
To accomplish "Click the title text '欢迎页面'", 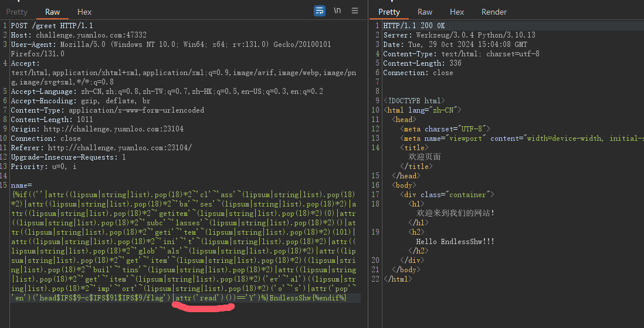I will coord(424,157).
